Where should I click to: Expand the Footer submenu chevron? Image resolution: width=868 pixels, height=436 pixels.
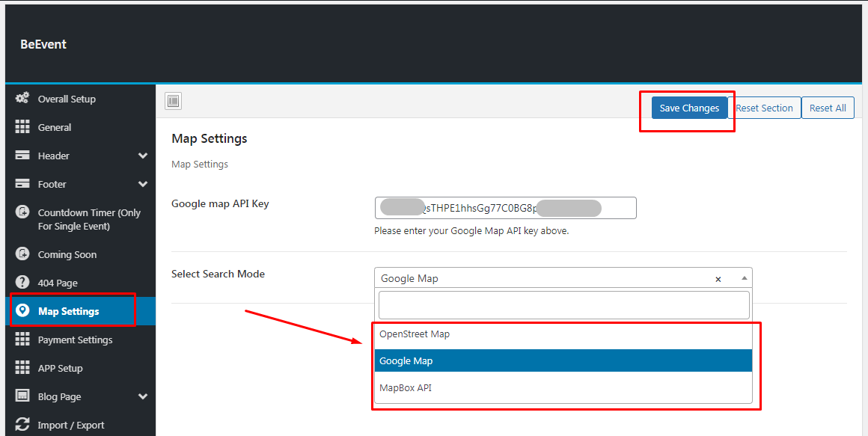click(x=143, y=184)
